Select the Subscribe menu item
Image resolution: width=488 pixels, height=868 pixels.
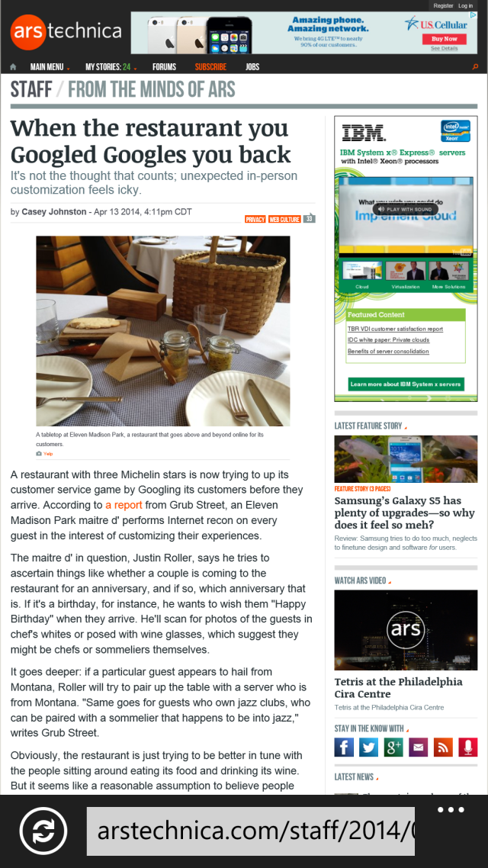click(210, 67)
